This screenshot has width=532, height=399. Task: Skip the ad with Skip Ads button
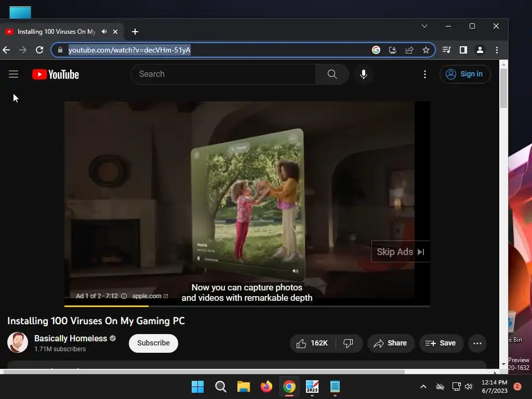click(401, 252)
